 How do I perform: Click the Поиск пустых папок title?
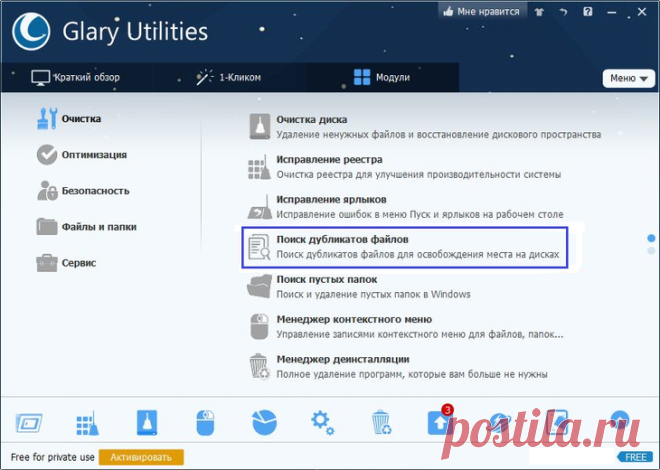coord(327,279)
